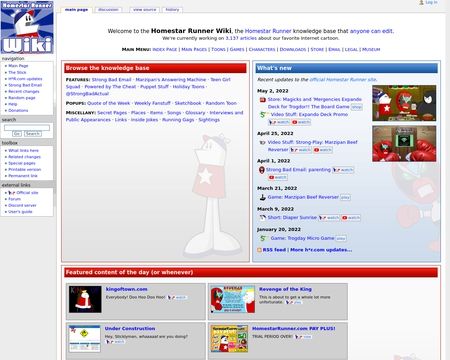This screenshot has width=450, height=360.
Task: Click watch button under kingoftown.com description
Action: coord(177,297)
